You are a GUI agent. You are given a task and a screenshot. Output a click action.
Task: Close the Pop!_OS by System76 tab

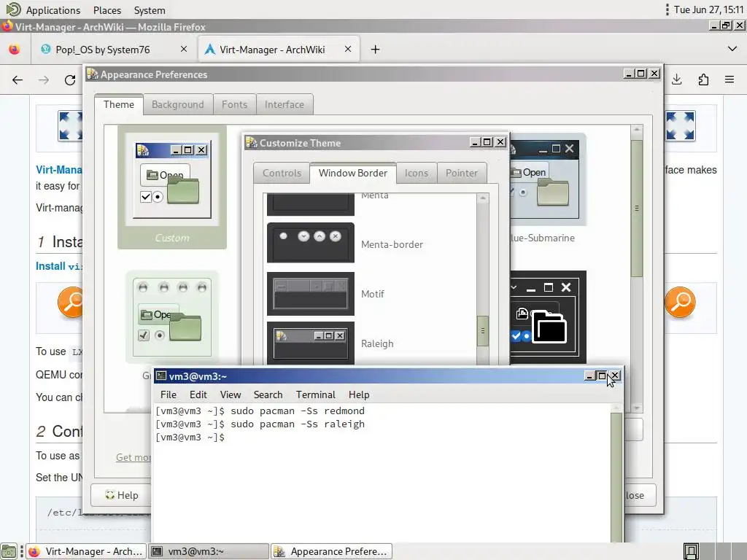click(x=184, y=49)
